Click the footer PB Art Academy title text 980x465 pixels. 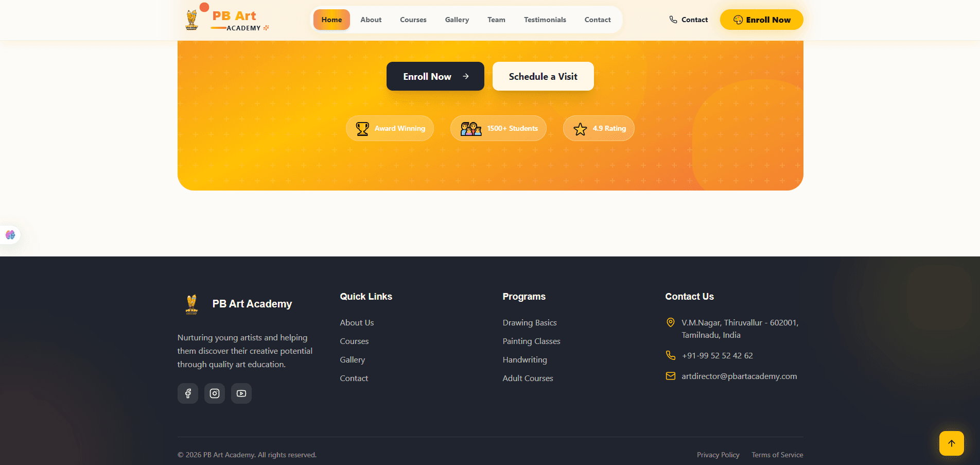point(252,304)
